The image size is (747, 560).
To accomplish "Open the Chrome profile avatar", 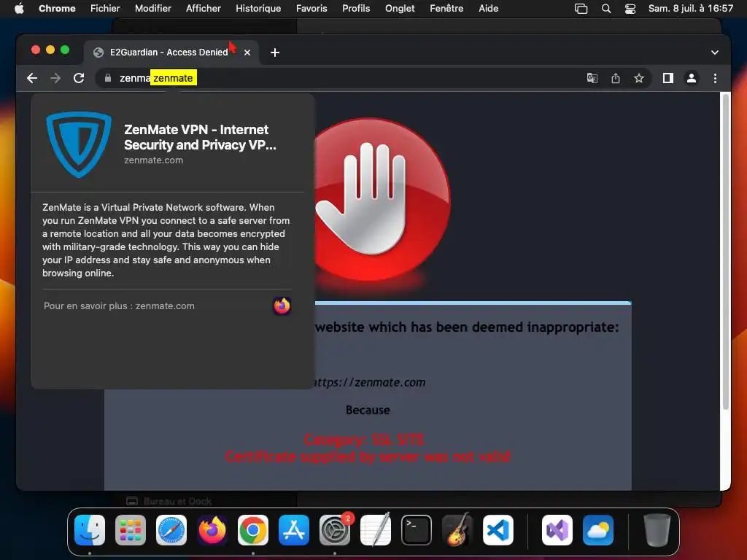I will click(x=692, y=78).
